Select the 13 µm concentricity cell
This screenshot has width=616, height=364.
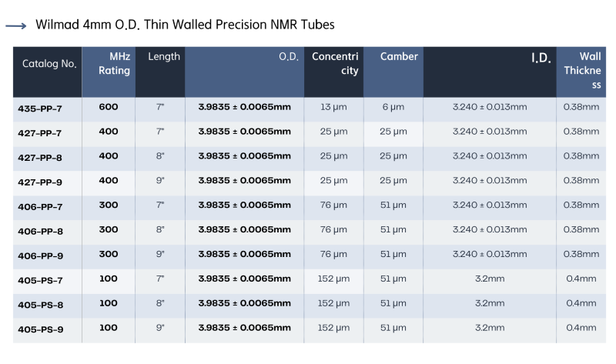point(333,107)
